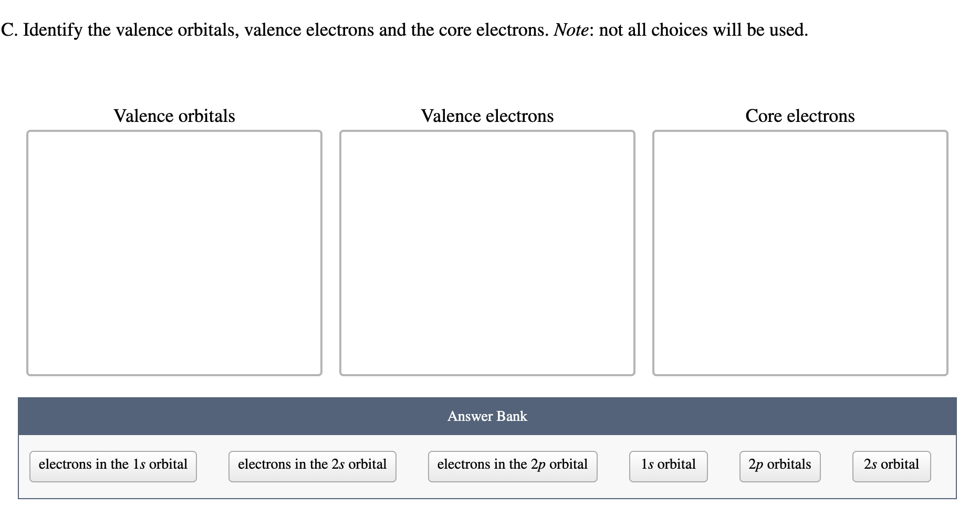Pick the "2p orbitals" answer chip
The width and height of the screenshot is (980, 516).
click(779, 465)
